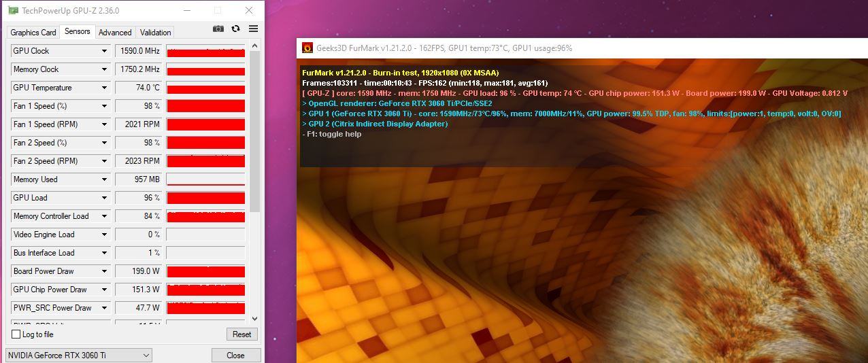Expand the GPU Temperature sensor dropdown
This screenshot has width=868, height=363.
(104, 88)
